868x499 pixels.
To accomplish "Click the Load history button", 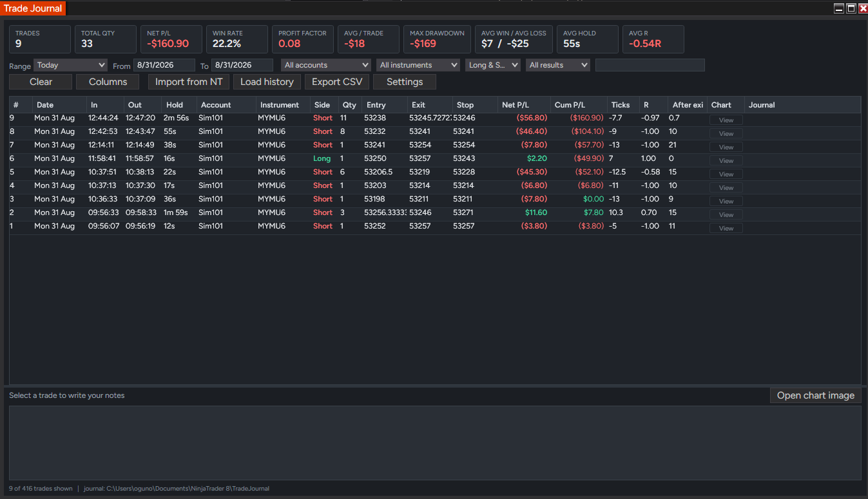I will point(267,82).
